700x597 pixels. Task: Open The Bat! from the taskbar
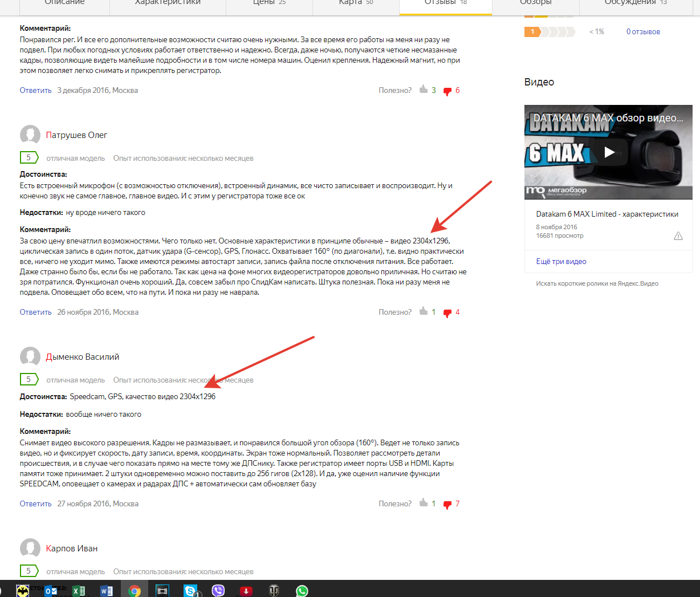pyautogui.click(x=23, y=591)
